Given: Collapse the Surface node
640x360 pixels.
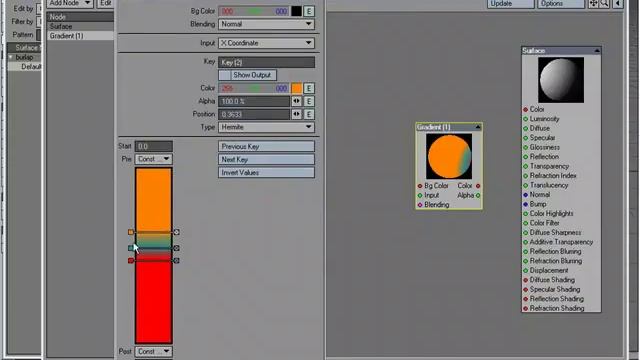Looking at the screenshot, I should click(597, 51).
